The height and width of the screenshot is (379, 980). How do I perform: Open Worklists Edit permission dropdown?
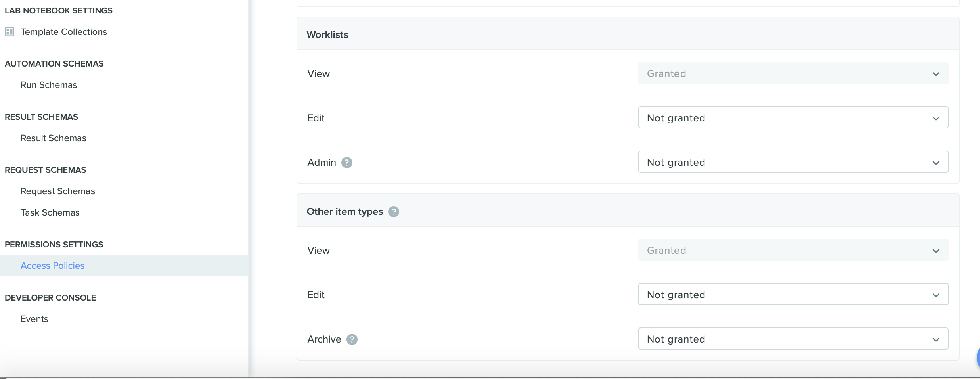[793, 118]
